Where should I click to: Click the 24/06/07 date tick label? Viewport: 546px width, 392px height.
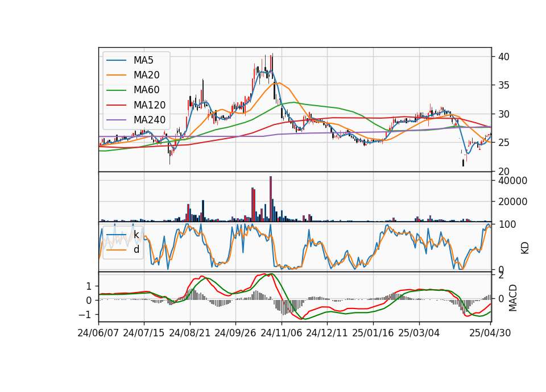[98, 333]
